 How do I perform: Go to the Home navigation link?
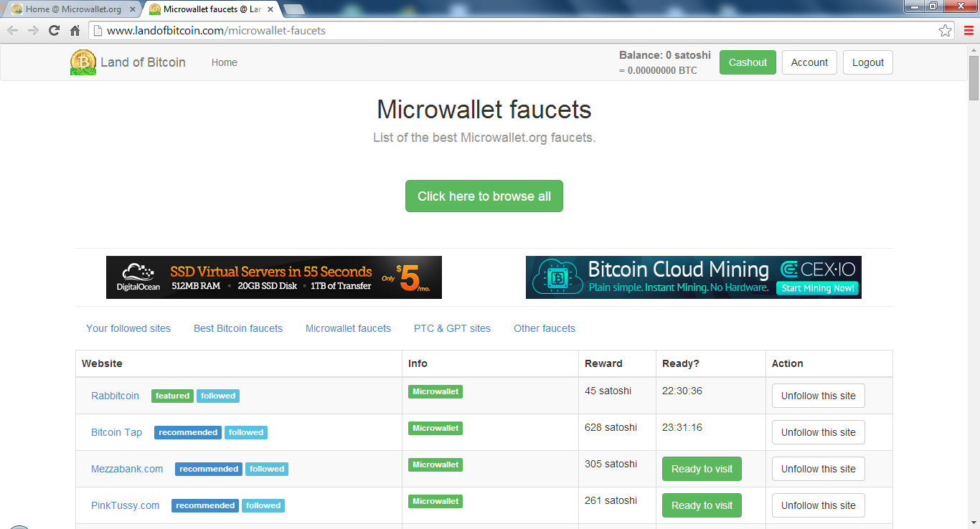[225, 62]
